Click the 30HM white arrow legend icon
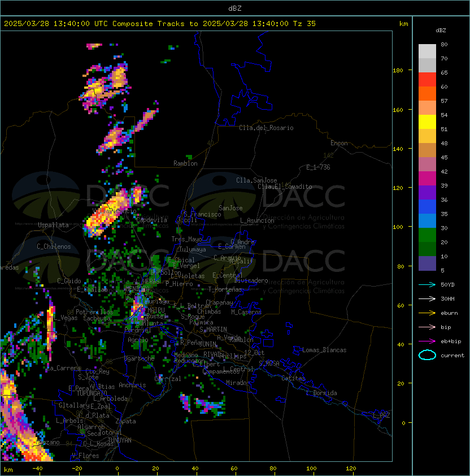The image size is (470, 476). point(427,298)
